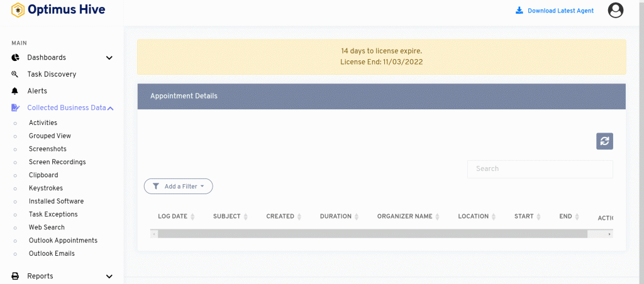Sort by End column arrows
644x284 pixels.
577,217
